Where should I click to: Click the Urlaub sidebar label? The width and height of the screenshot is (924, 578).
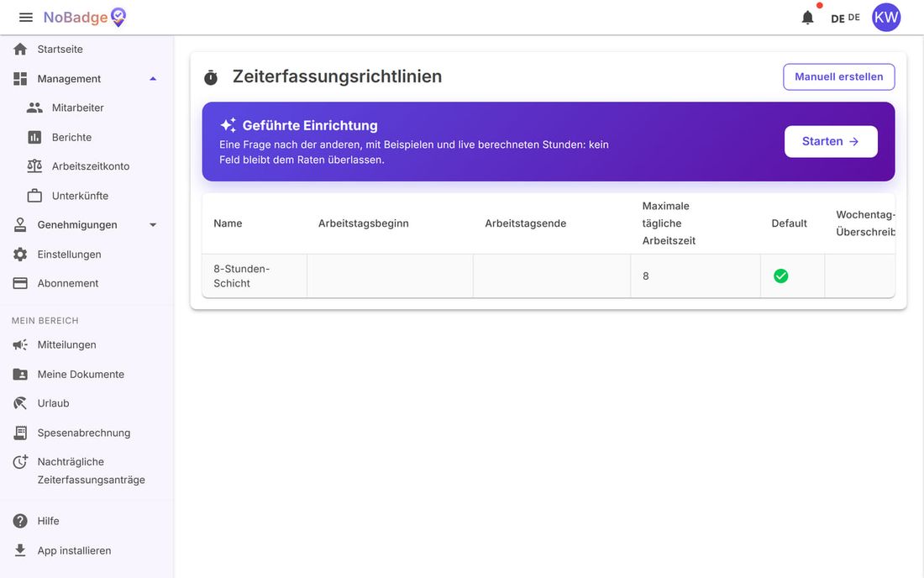(x=54, y=403)
